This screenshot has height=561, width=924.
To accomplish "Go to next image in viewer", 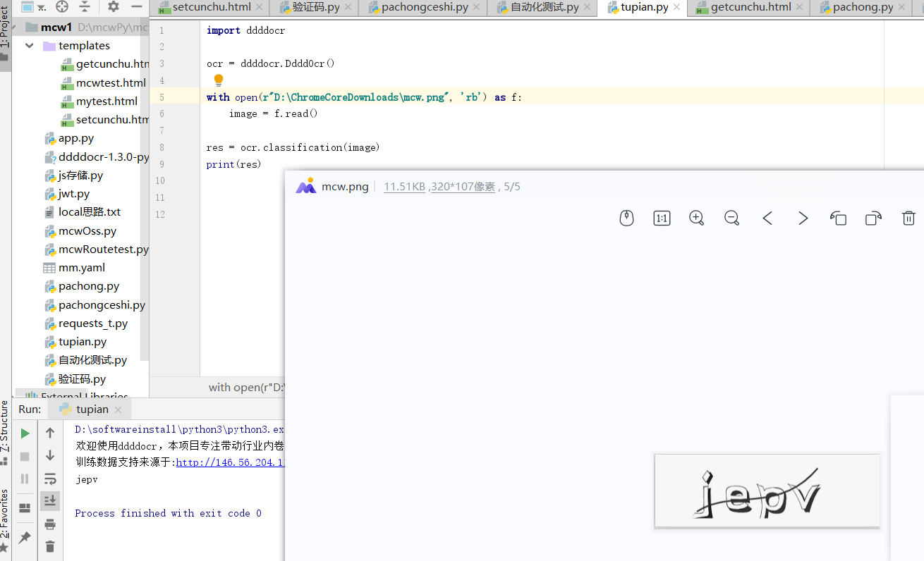I will tap(803, 218).
